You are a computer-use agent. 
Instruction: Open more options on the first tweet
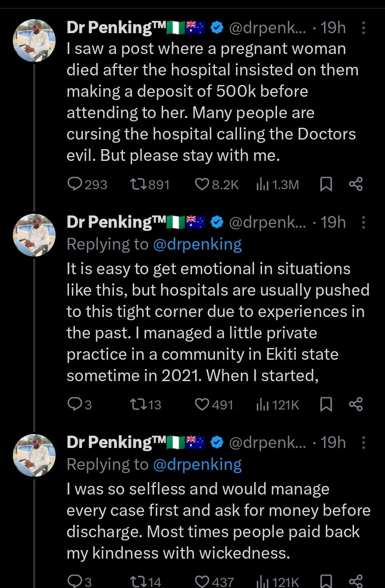364,28
